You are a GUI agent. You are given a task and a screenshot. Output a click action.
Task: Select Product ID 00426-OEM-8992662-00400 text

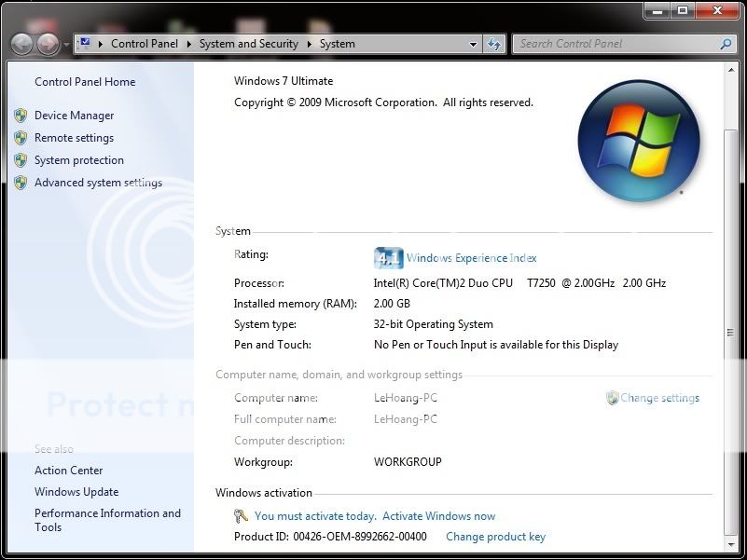pyautogui.click(x=331, y=537)
